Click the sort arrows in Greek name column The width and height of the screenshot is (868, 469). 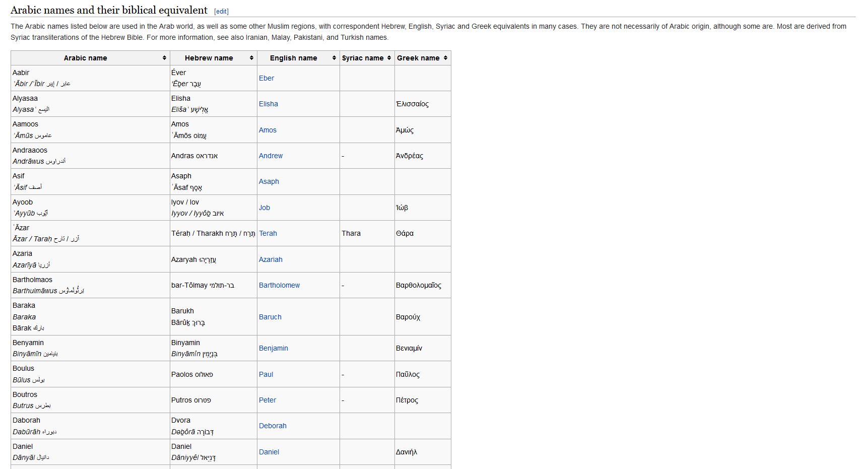[445, 58]
